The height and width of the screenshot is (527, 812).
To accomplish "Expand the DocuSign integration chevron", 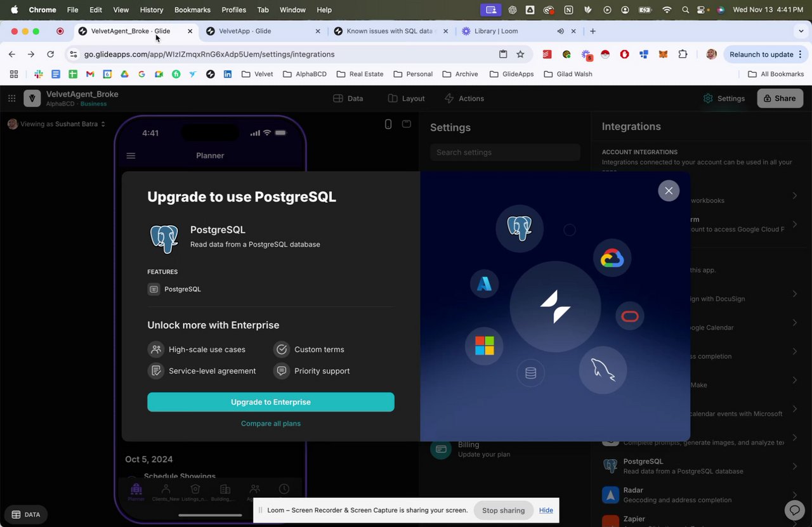I will coord(794,294).
